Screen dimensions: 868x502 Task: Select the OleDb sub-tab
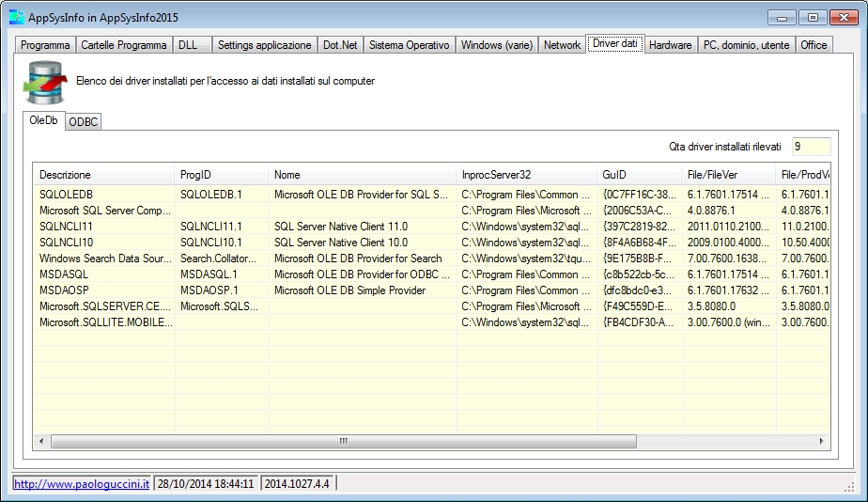pyautogui.click(x=43, y=120)
